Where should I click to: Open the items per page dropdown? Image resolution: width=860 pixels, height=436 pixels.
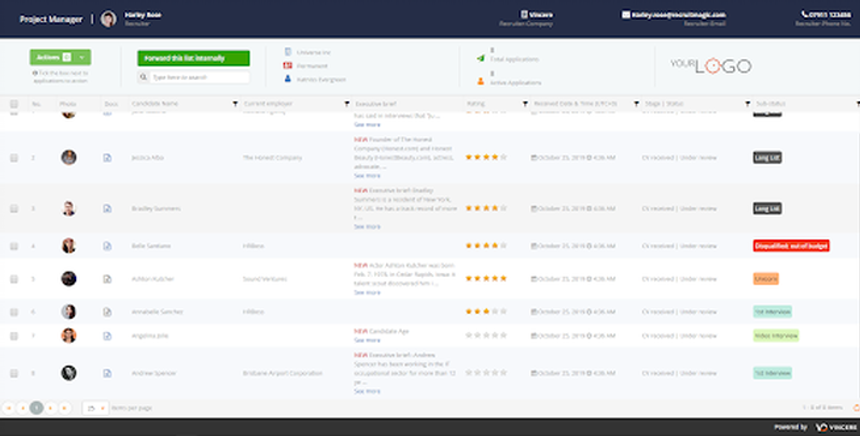tap(102, 408)
